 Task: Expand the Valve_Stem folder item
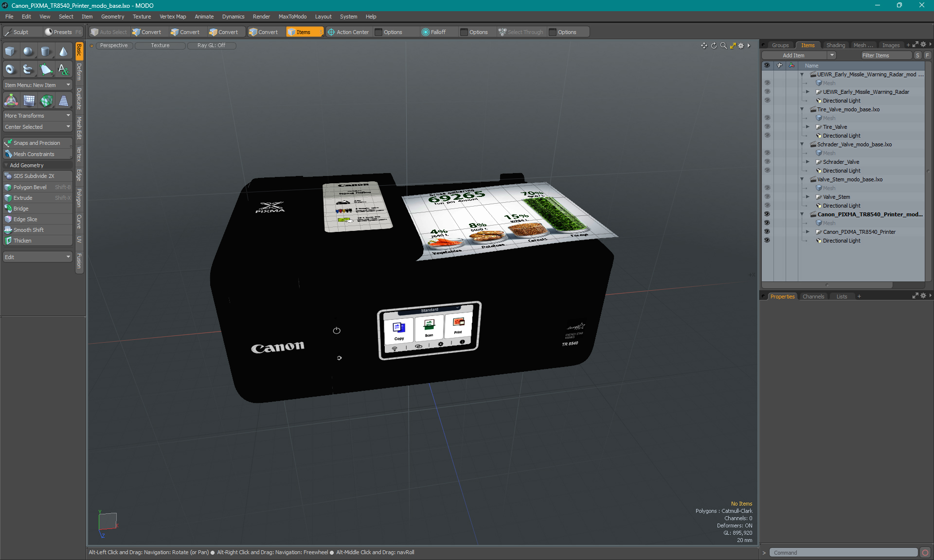pos(808,197)
